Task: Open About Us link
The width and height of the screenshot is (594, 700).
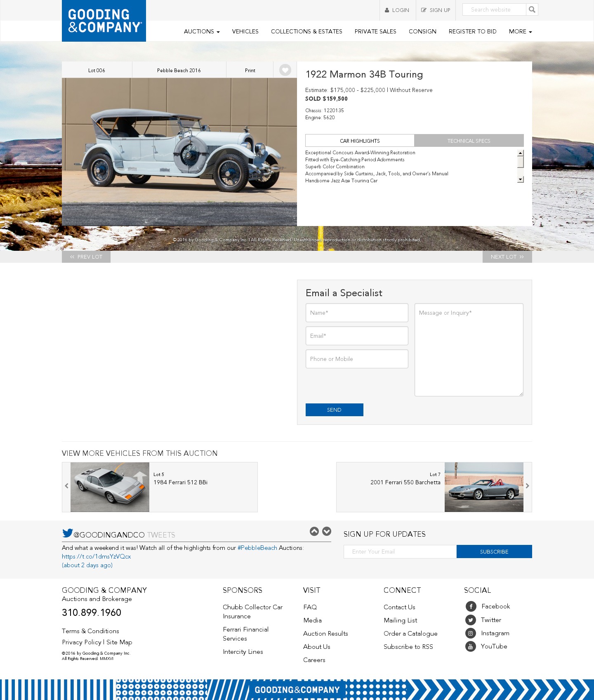Action: click(317, 647)
